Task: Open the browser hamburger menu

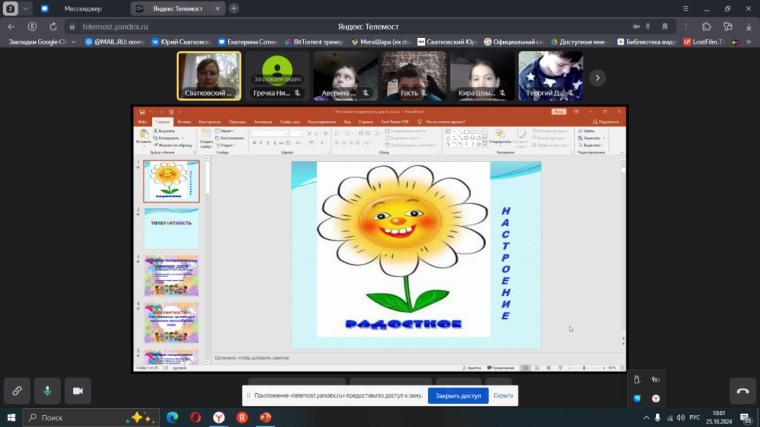Action: (x=685, y=8)
